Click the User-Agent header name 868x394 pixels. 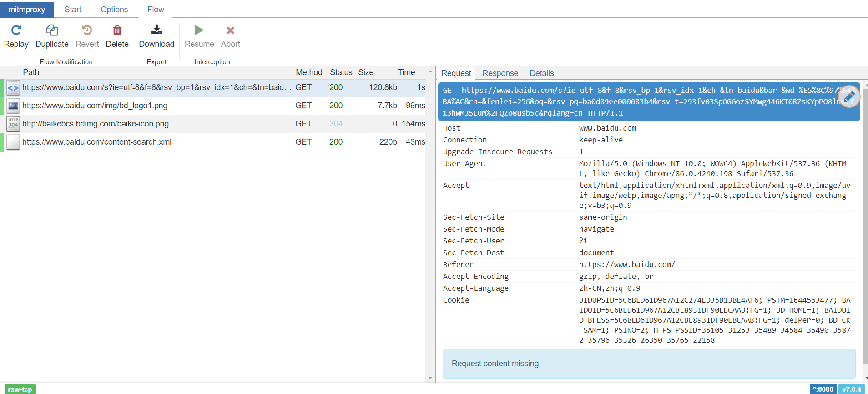[x=464, y=164]
